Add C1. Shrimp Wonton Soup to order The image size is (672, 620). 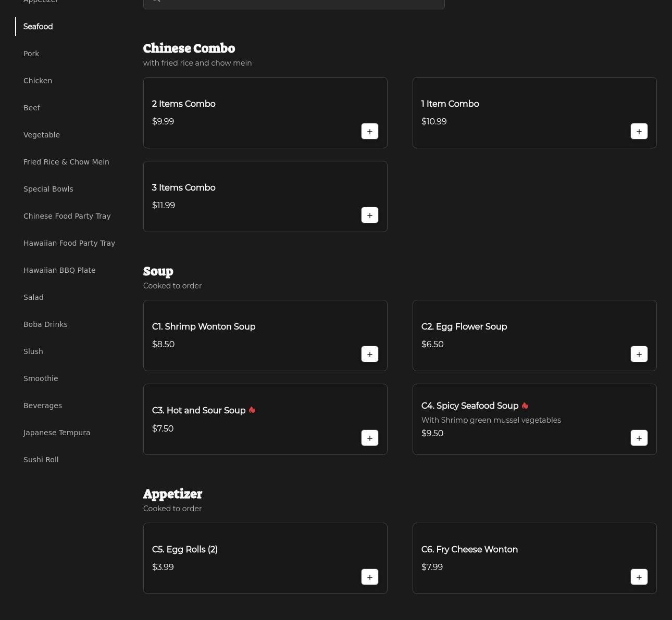tap(370, 354)
